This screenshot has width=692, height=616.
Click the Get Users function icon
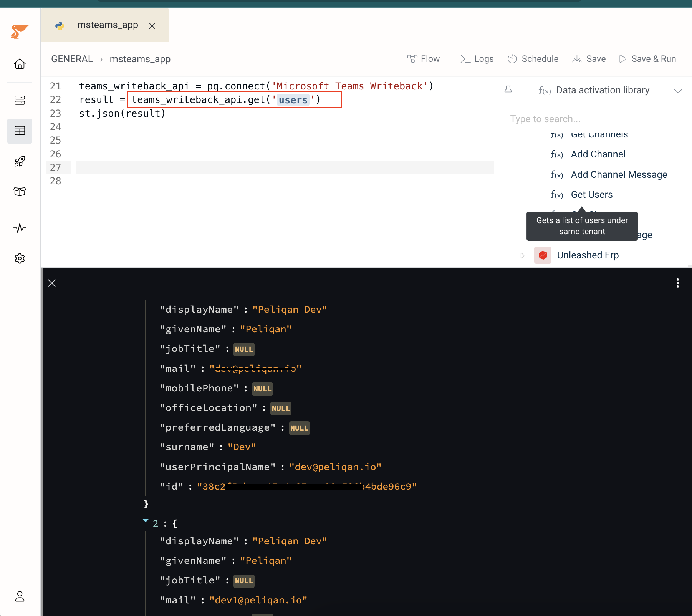click(x=556, y=195)
